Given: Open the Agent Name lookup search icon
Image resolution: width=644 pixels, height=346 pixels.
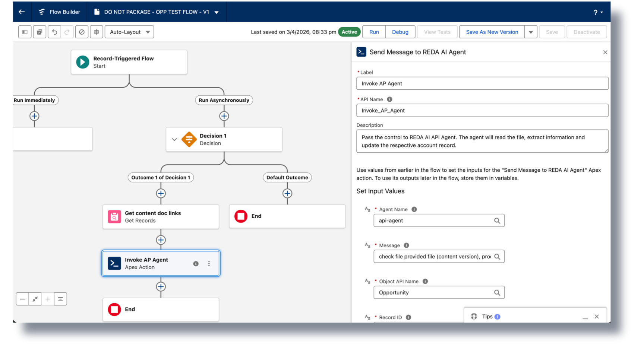Looking at the screenshot, I should coord(497,220).
